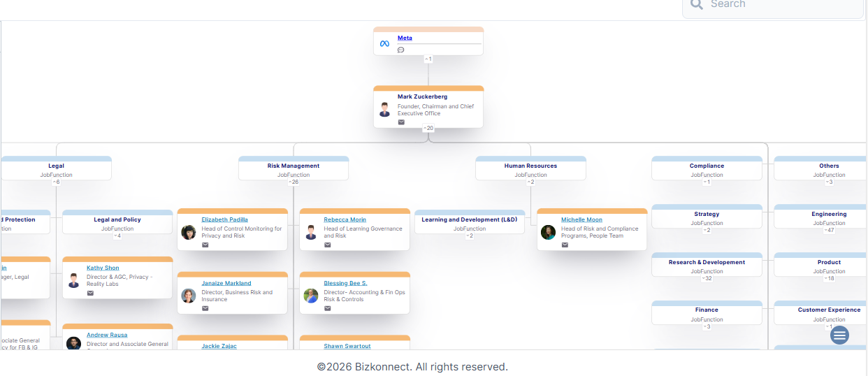Image resolution: width=868 pixels, height=376 pixels.
Task: Open Elizabeth Padilla's profile link
Action: (224, 219)
